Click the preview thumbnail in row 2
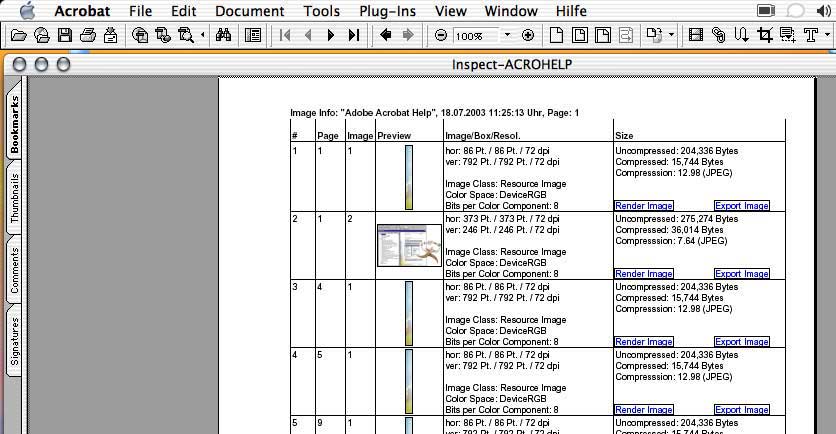The height and width of the screenshot is (434, 836). pyautogui.click(x=409, y=245)
